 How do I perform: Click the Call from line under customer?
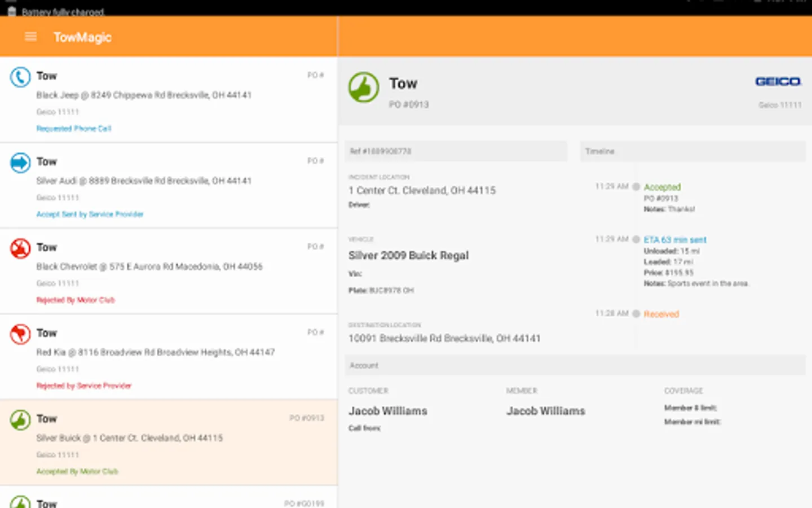point(365,428)
